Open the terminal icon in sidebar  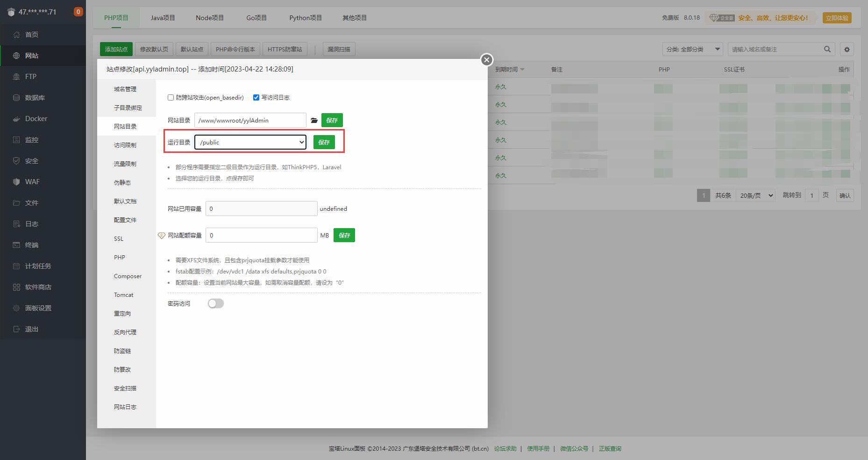[x=16, y=245]
